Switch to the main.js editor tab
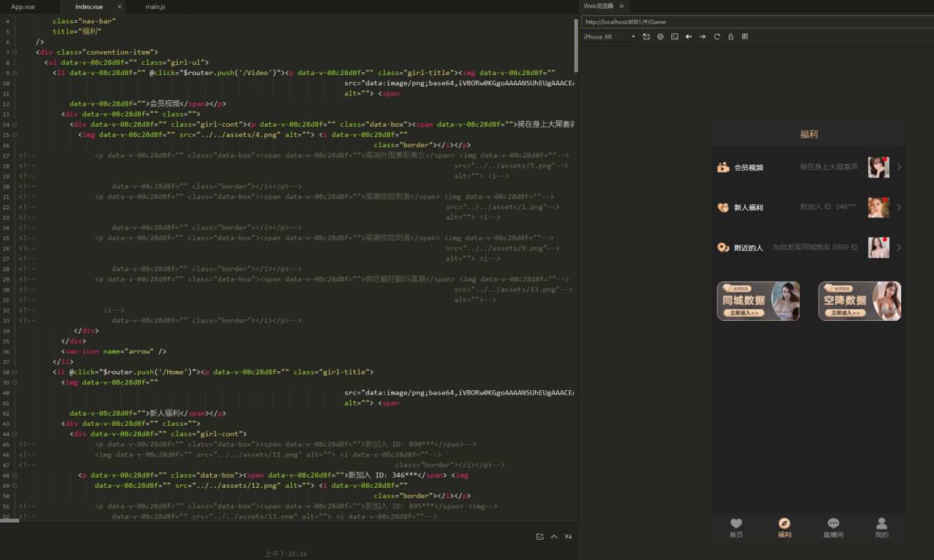 pos(155,7)
